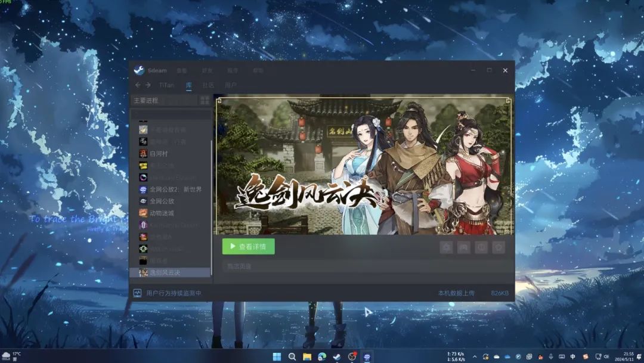Open taskbar Search magnifier
Viewport: 644px width, 363px height.
(292, 356)
